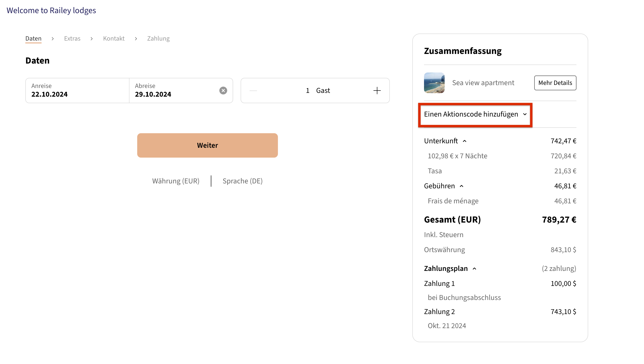This screenshot has width=644, height=364.
Task: Go to the Extras step
Action: coord(72,38)
